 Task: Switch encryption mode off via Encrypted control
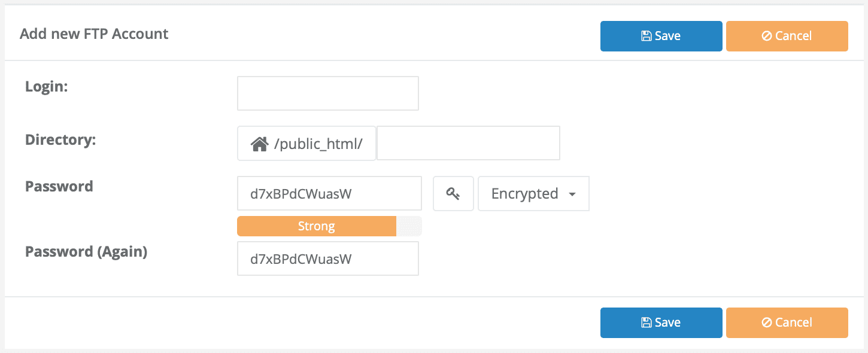click(533, 193)
